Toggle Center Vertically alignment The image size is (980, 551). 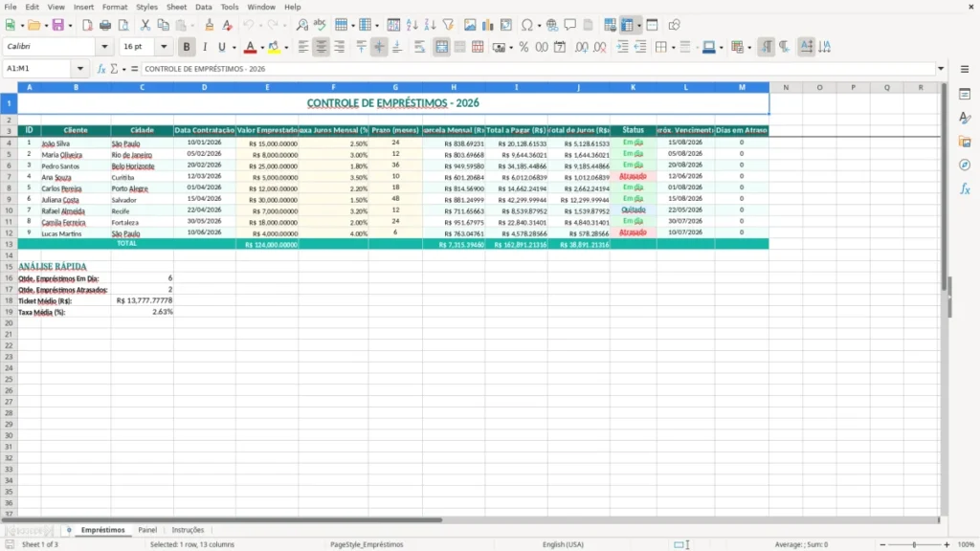coord(379,47)
